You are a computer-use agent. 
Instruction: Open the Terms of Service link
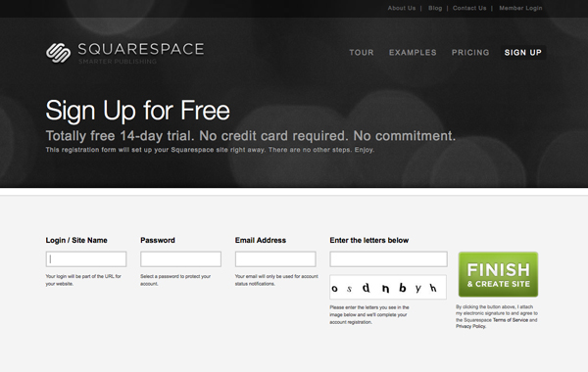tap(511, 320)
